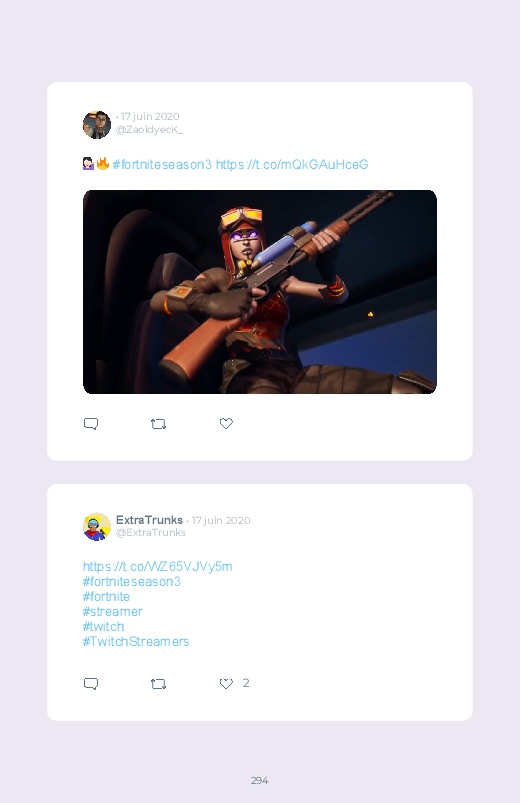Follow the t.co/mQkGAuHceG link

tap(292, 164)
